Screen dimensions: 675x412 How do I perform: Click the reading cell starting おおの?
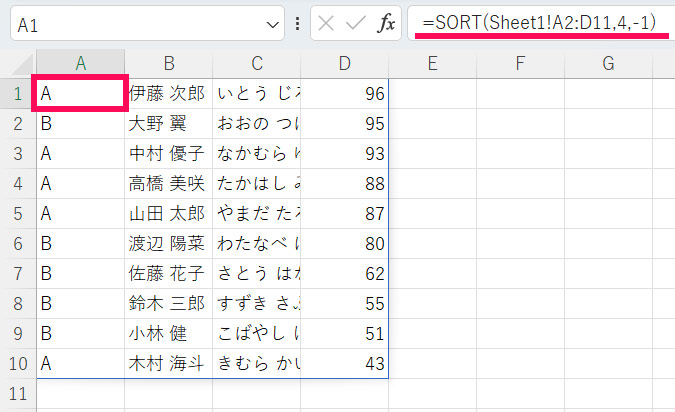(257, 124)
